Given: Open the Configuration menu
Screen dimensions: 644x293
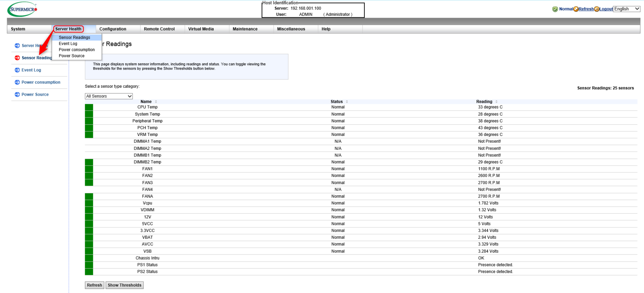Looking at the screenshot, I should click(113, 29).
